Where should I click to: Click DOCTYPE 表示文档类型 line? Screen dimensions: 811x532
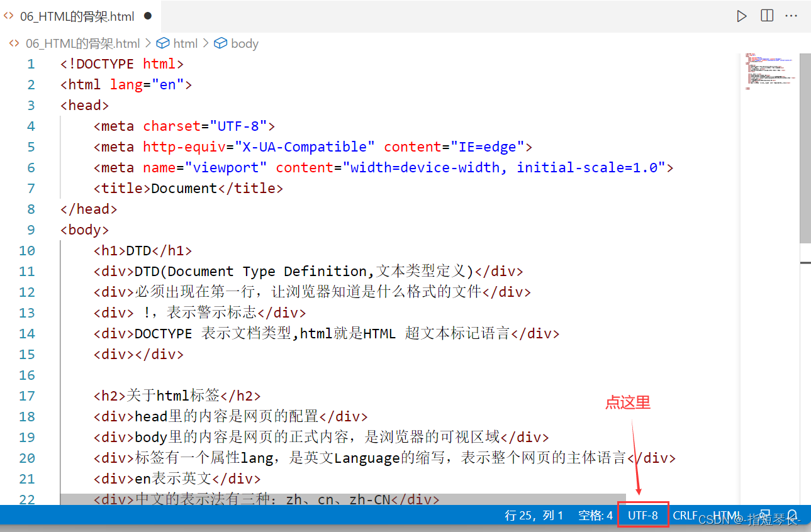[327, 333]
